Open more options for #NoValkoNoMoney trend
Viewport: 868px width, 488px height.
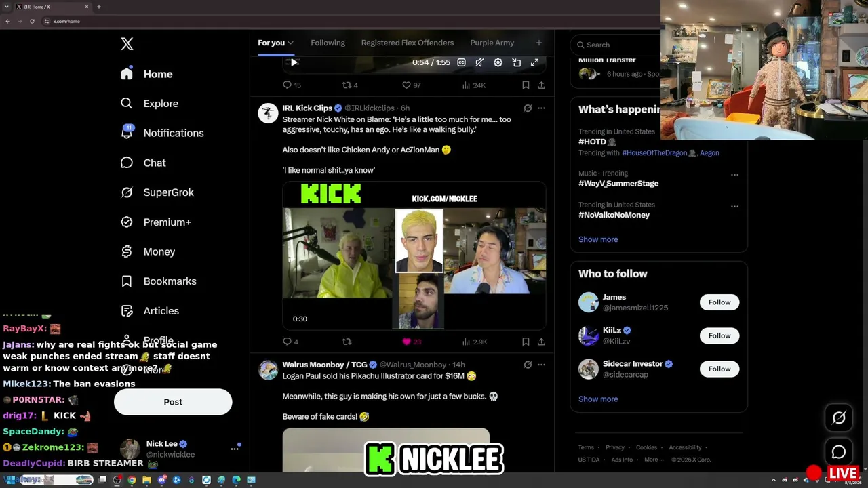click(734, 207)
